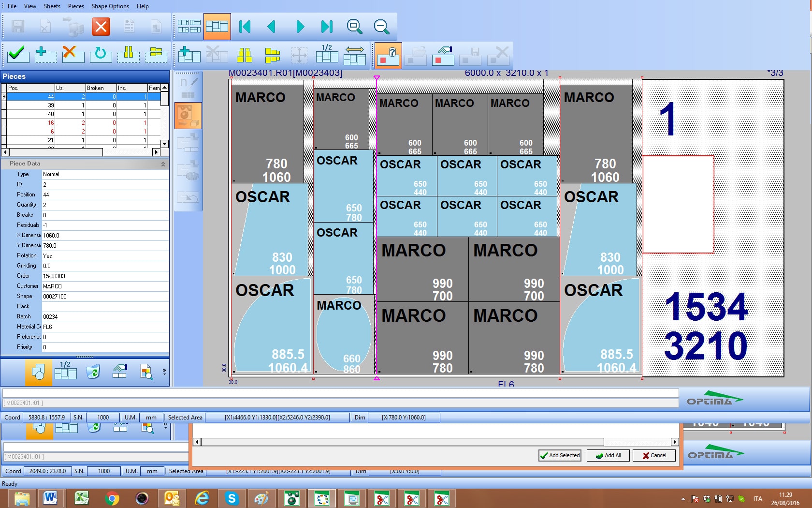The height and width of the screenshot is (508, 812).
Task: Open Microsoft Word from the taskbar
Action: 50,498
